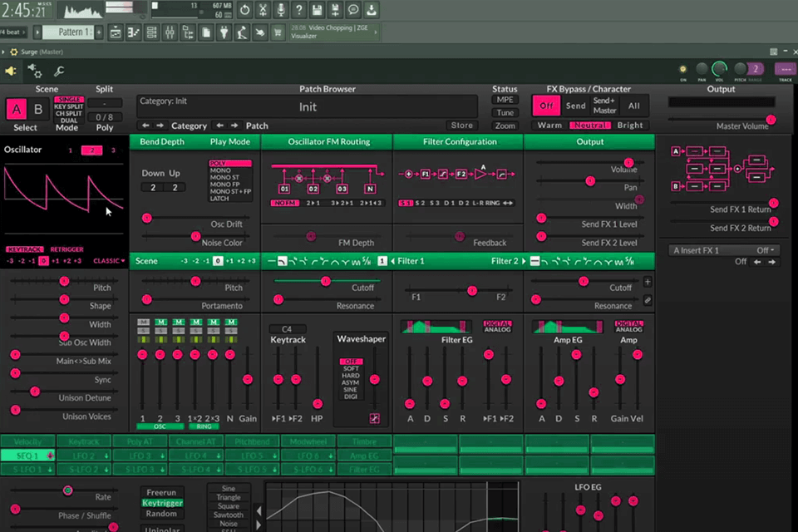Viewport: 798px width, 532px height.
Task: Open the LFO 2 modulation dropdown arrow
Action: pos(106,456)
